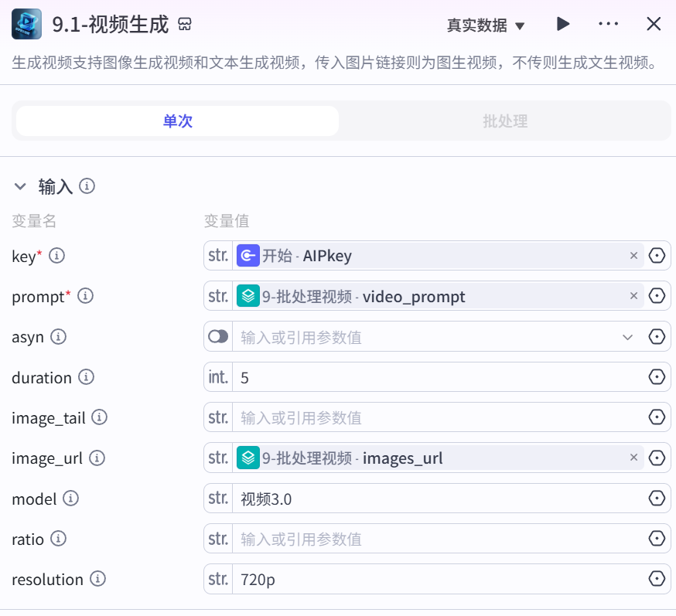The width and height of the screenshot is (676, 616).
Task: Open variable picker for prompt row
Action: click(x=657, y=296)
